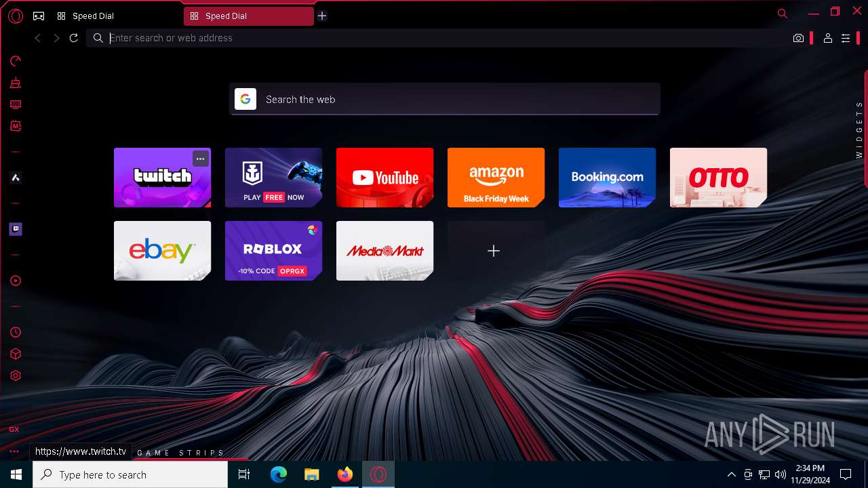The width and height of the screenshot is (868, 488).
Task: Switch to the first Speed Dial tab
Action: (x=115, y=16)
